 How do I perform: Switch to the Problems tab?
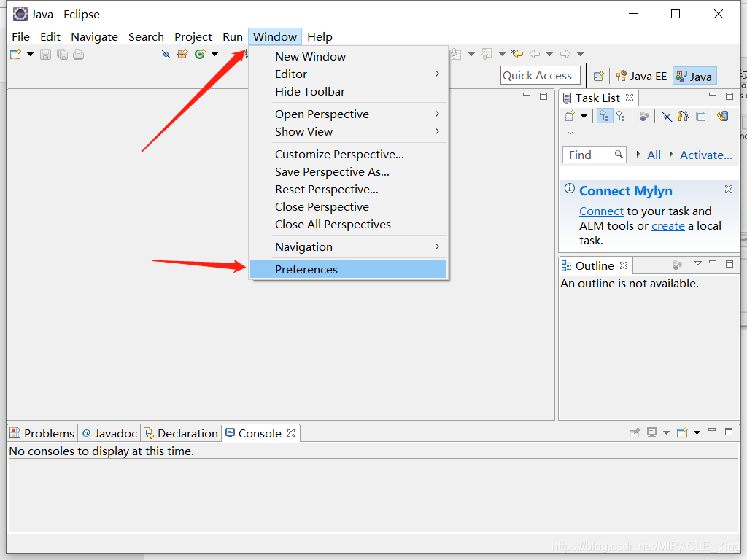42,433
